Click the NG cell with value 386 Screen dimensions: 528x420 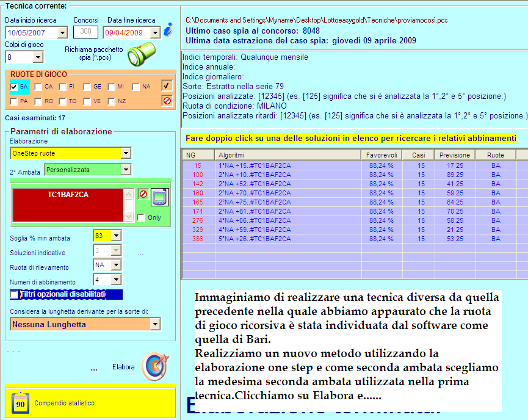[198, 239]
